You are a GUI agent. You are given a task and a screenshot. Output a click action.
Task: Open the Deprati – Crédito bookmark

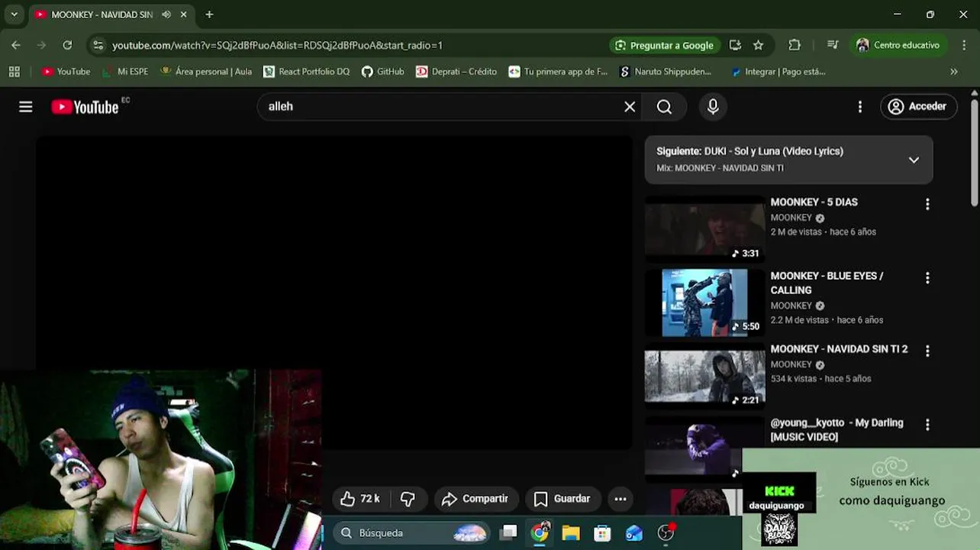[456, 72]
